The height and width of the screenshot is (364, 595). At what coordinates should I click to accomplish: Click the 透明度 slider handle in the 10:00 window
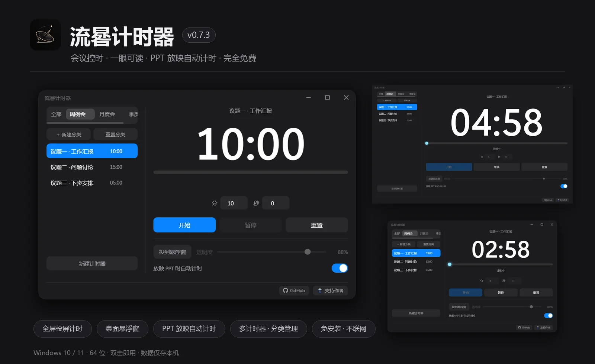pos(308,252)
